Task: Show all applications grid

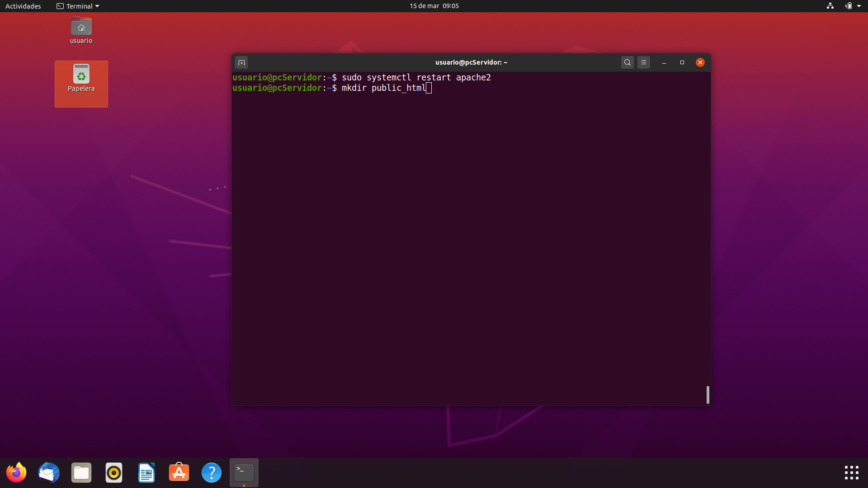Action: coord(851,473)
